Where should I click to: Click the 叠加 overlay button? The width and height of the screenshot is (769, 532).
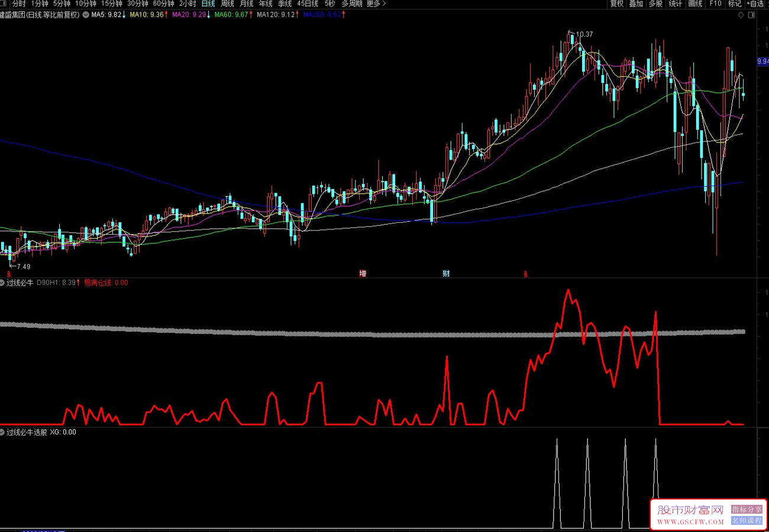(636, 4)
